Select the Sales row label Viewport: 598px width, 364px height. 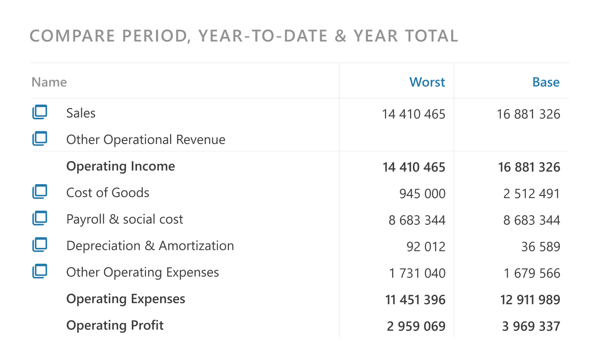click(x=81, y=113)
